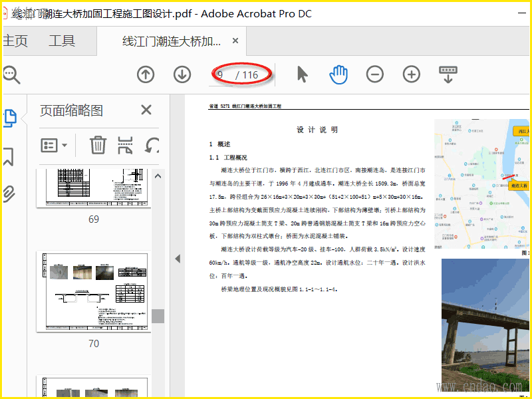Minimize the Acrobat window
The width and height of the screenshot is (532, 399).
pos(522,13)
